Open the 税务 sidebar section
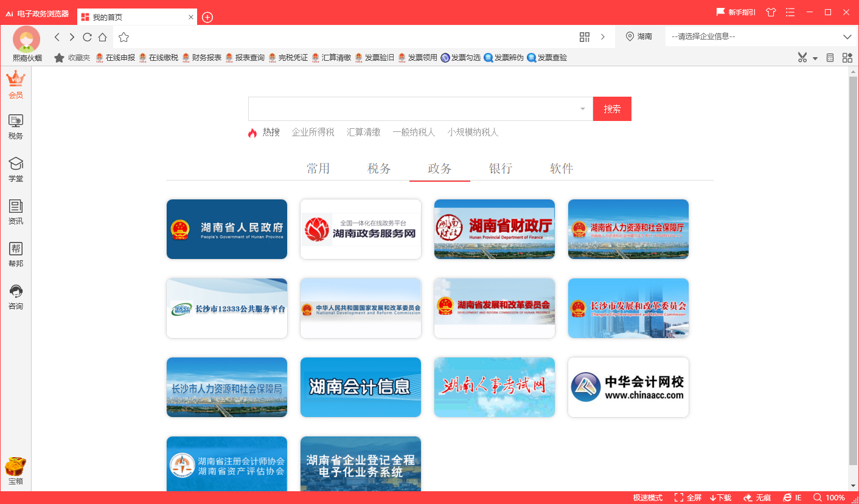This screenshot has height=504, width=859. click(x=16, y=127)
